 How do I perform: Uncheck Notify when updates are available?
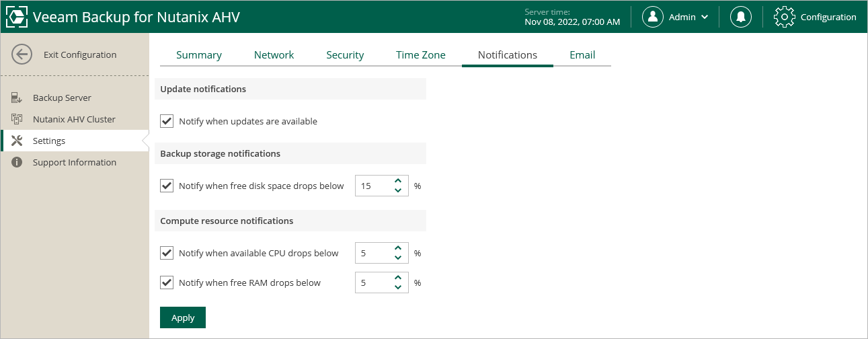(167, 122)
